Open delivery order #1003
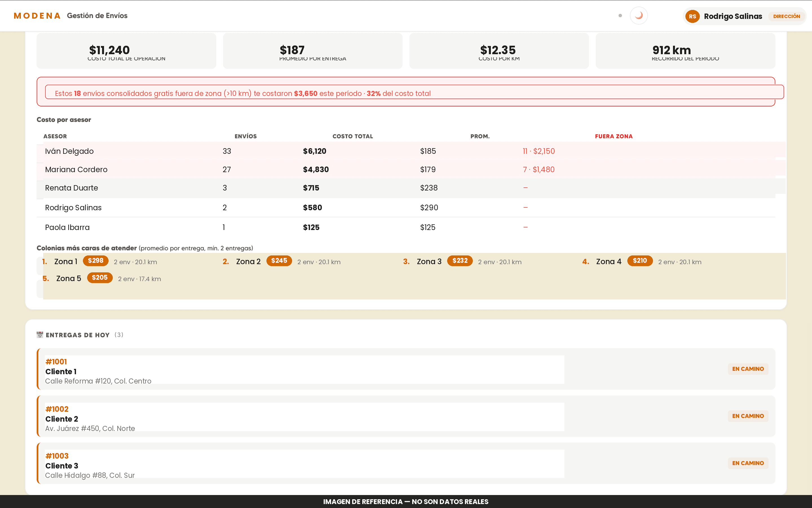The height and width of the screenshot is (508, 812). 57,456
